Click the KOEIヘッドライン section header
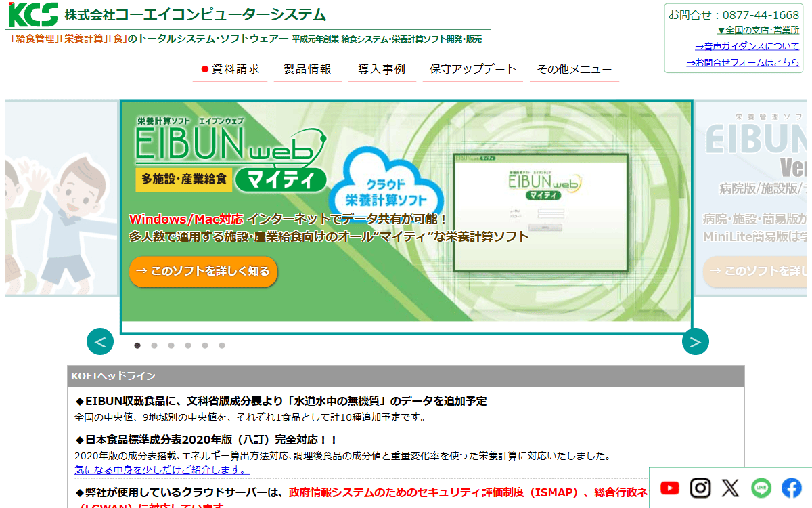The image size is (812, 508). click(x=406, y=376)
